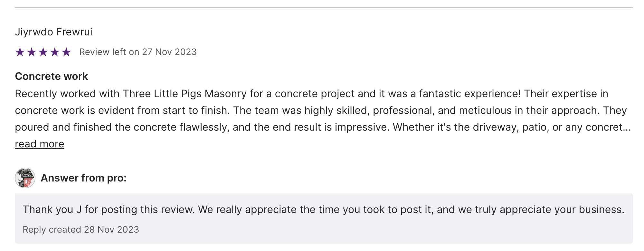Click the horizontal divider above the review

[x=324, y=8]
